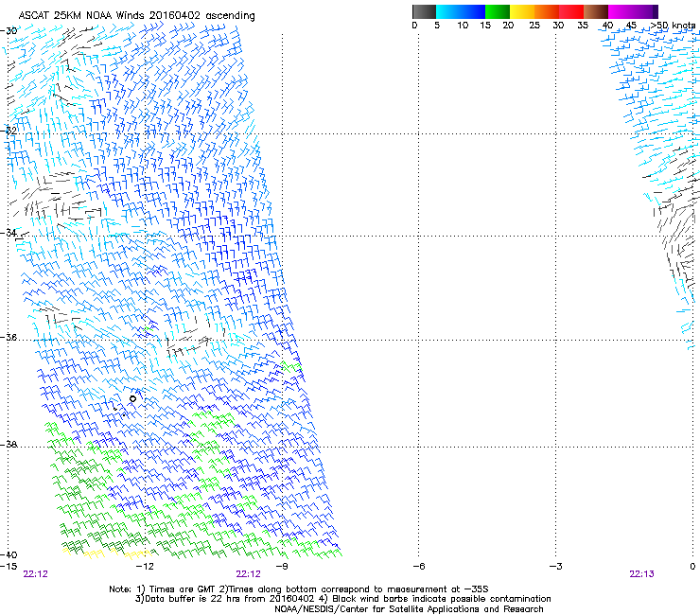Click the -3 longitude axis label
This screenshot has height=615, width=700.
tap(556, 567)
